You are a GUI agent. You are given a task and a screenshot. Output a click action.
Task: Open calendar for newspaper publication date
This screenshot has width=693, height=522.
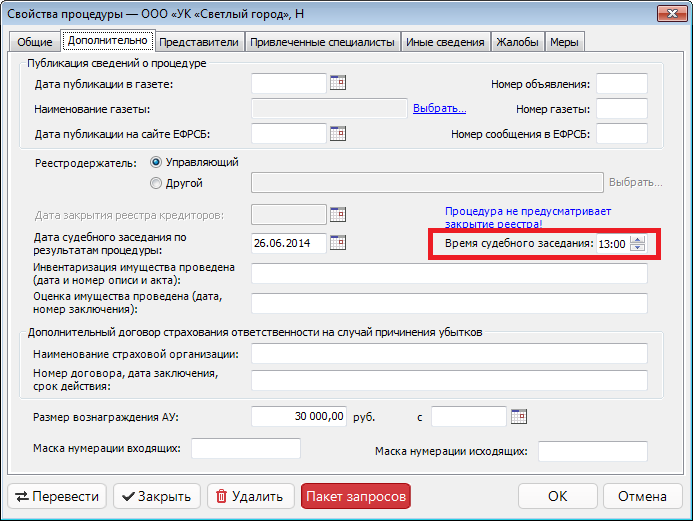pyautogui.click(x=337, y=84)
